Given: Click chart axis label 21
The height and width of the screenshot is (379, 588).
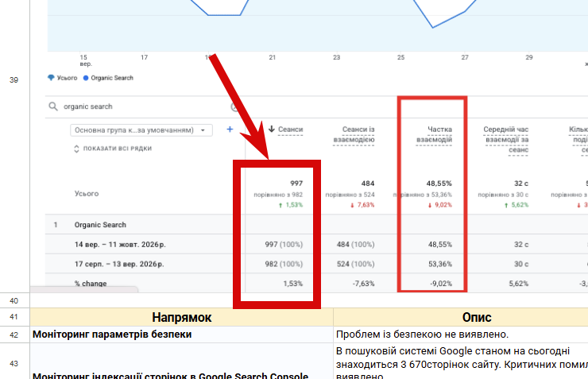Looking at the screenshot, I should point(273,57).
